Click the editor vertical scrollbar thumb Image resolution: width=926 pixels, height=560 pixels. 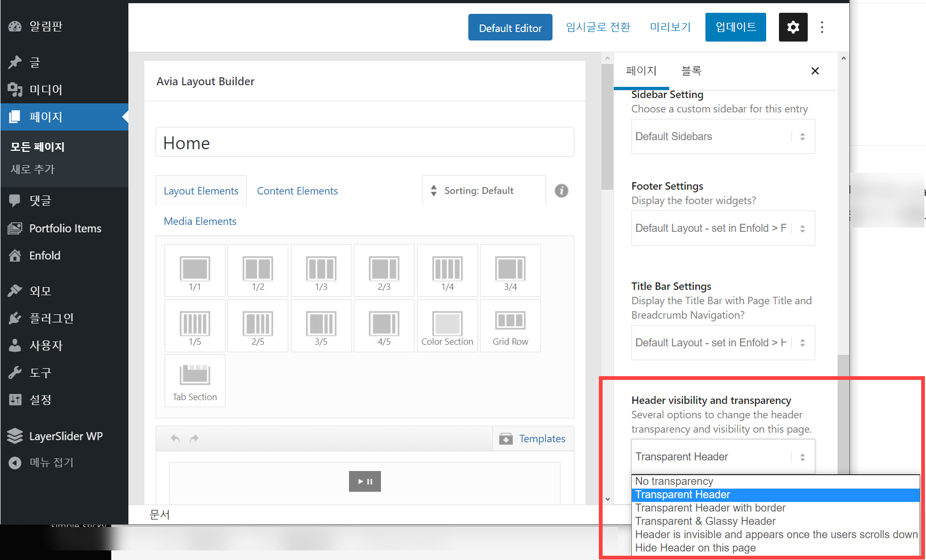607,127
